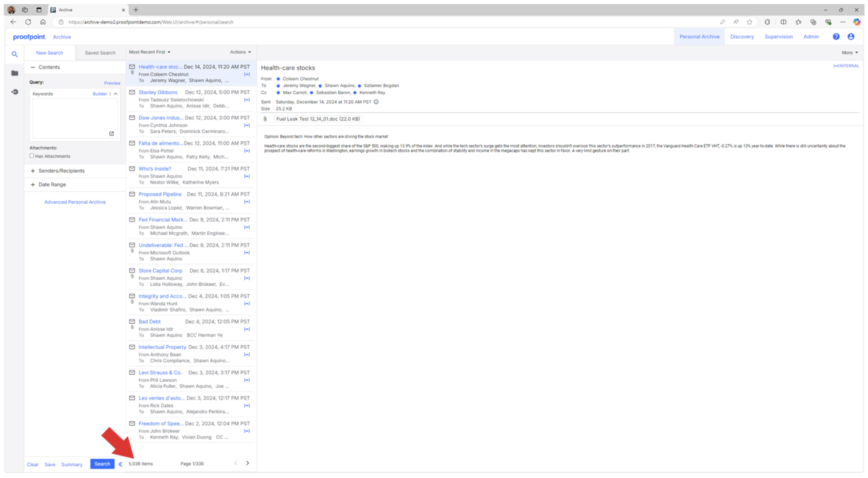868x478 pixels.
Task: Enable Has Attachments checkbox
Action: coord(32,156)
